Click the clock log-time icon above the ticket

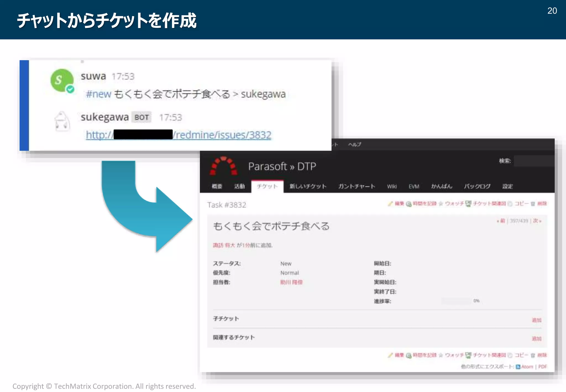click(408, 204)
